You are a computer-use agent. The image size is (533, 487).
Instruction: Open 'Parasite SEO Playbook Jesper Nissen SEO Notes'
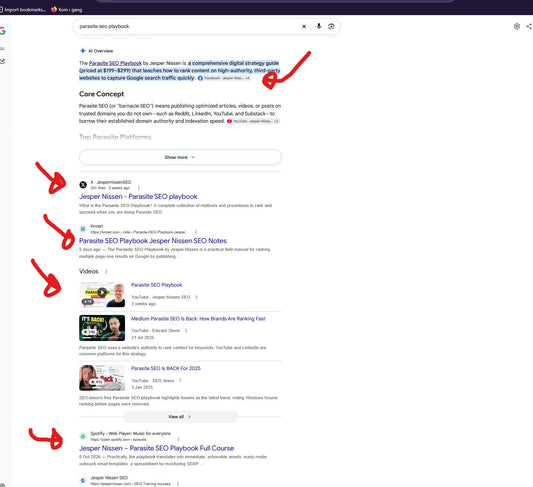coord(153,241)
